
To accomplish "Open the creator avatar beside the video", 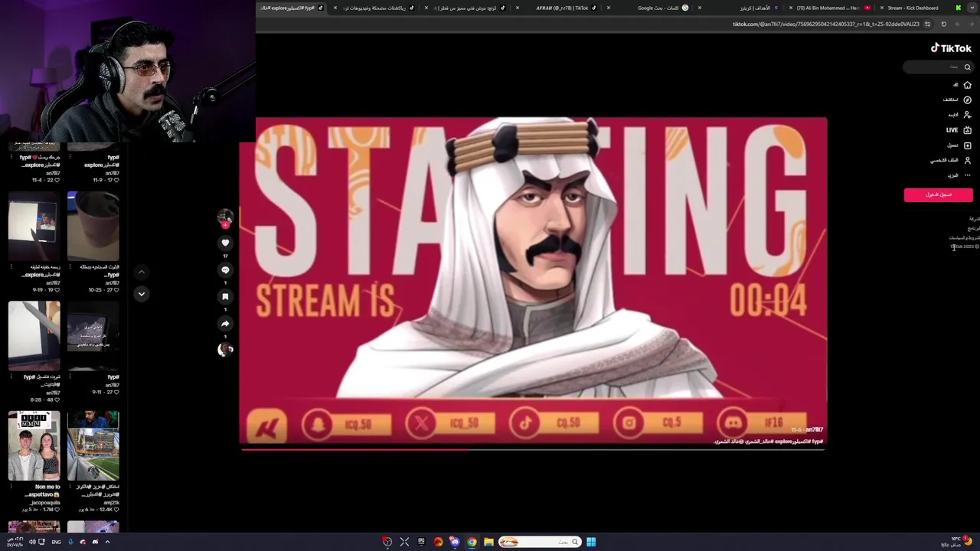I will point(225,217).
